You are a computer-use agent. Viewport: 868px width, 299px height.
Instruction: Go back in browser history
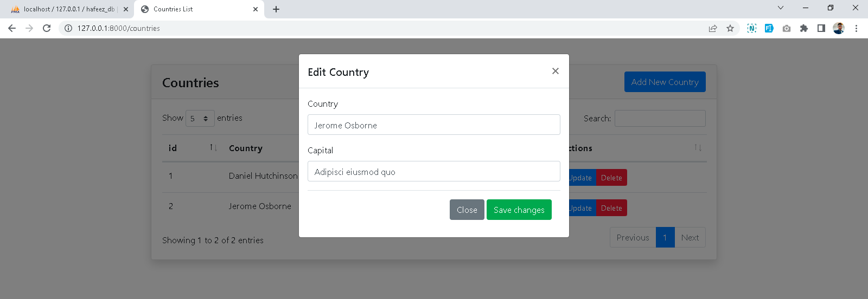pos(12,28)
